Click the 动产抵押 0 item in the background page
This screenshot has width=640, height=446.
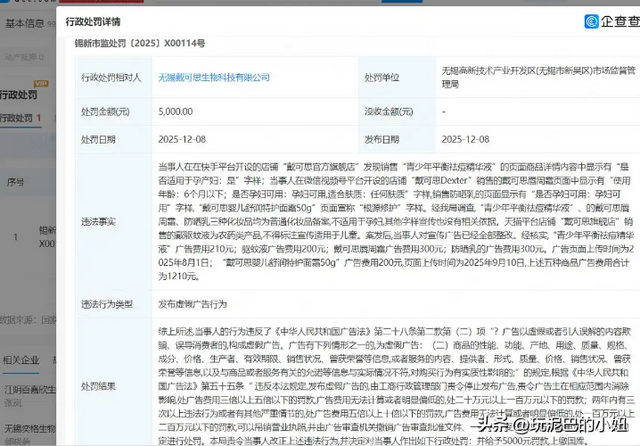tap(24, 57)
